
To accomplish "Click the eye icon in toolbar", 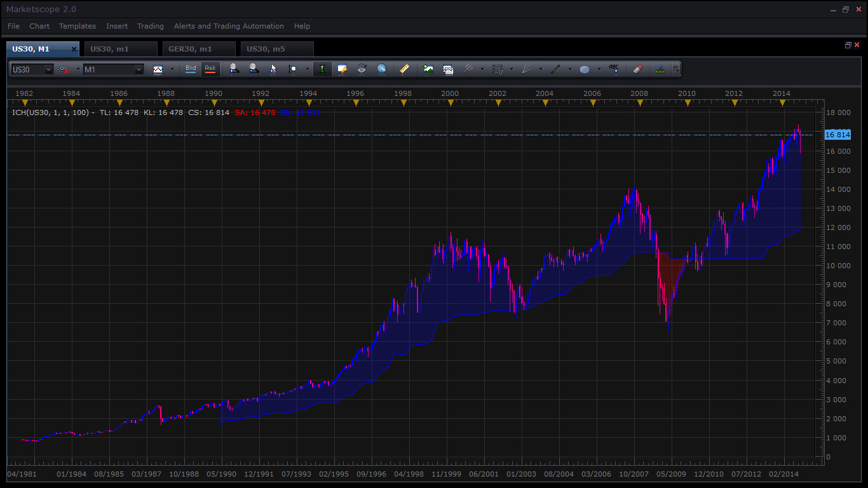I will (362, 69).
